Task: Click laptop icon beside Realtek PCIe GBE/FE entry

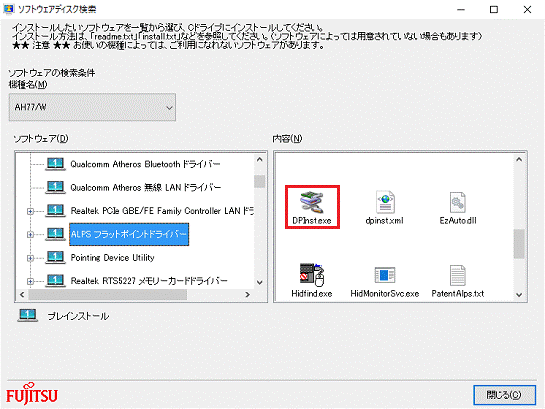Action: coord(55,211)
